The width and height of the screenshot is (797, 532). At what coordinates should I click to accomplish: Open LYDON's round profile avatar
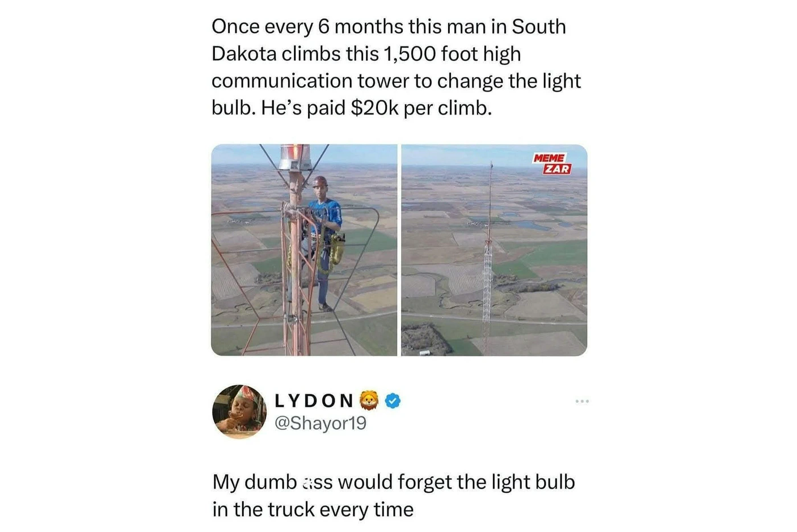point(239,412)
